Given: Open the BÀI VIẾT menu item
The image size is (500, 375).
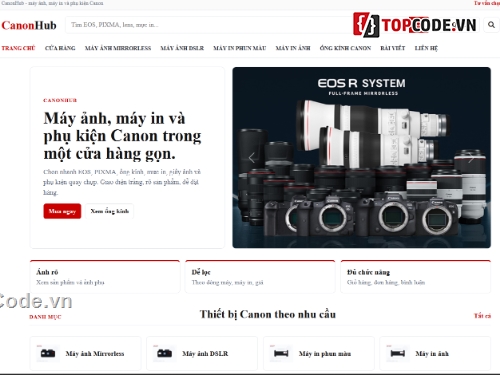Looking at the screenshot, I should [x=393, y=48].
